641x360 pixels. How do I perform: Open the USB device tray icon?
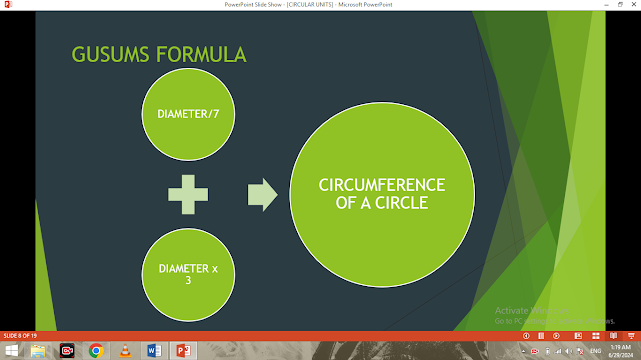[x=547, y=351]
